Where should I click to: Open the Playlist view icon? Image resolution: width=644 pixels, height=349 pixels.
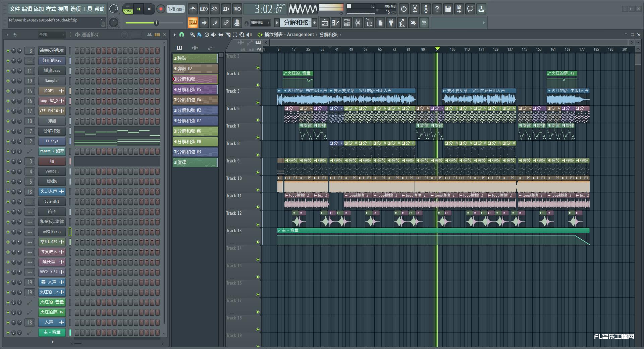325,23
